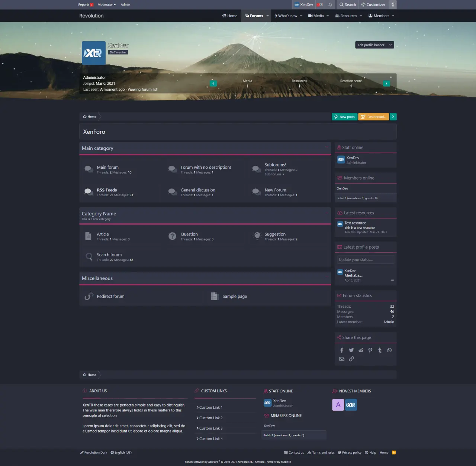Image resolution: width=476 pixels, height=466 pixels.
Task: Expand the Moderator dropdown menu
Action: point(107,5)
